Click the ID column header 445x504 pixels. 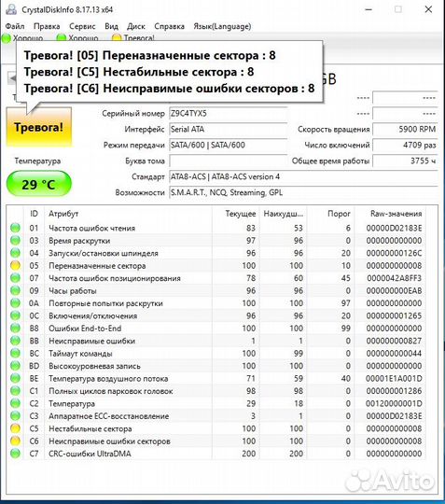(x=34, y=214)
